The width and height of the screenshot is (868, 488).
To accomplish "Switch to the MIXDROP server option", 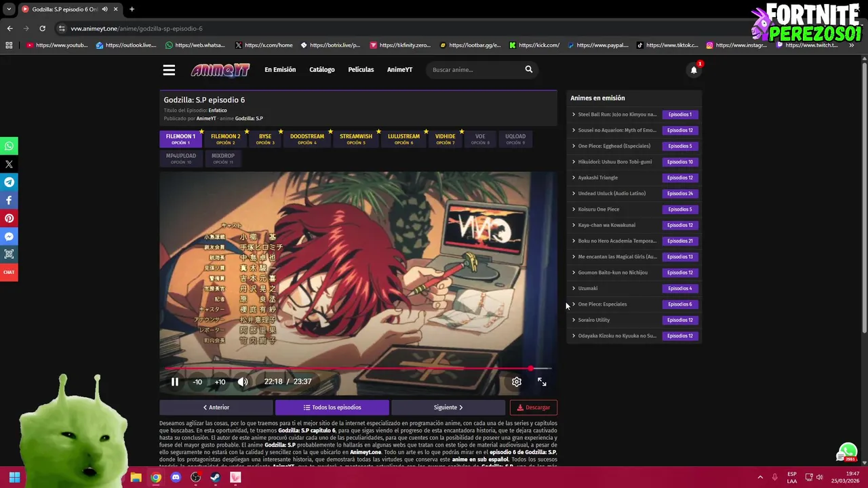I will 222,159.
